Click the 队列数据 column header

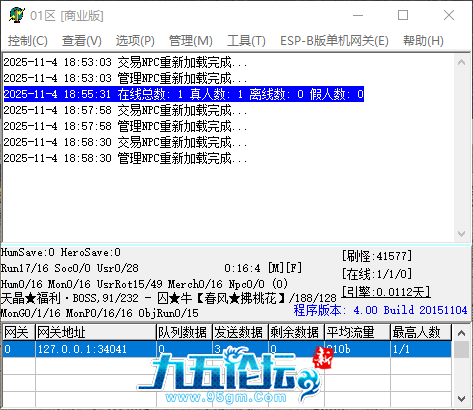184,332
